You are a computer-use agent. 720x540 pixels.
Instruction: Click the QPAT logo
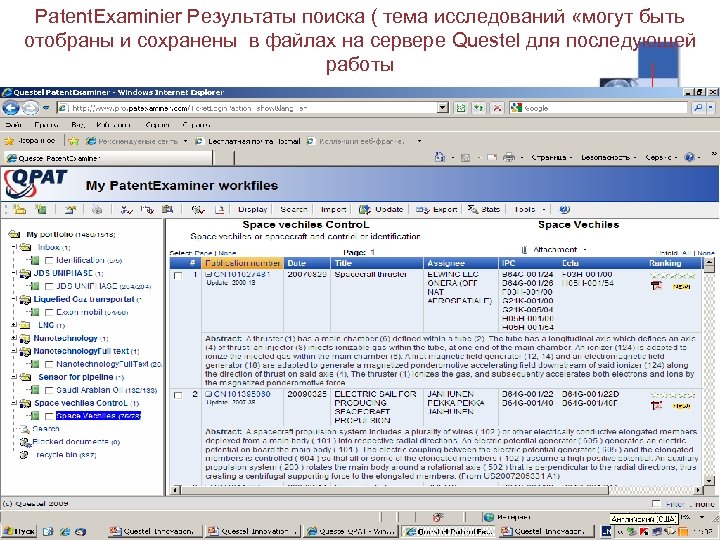[36, 184]
